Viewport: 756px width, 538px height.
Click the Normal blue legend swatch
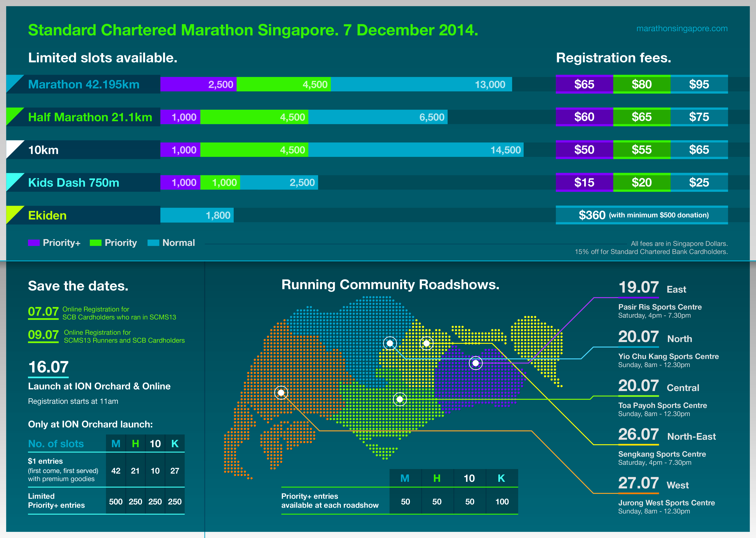click(153, 243)
